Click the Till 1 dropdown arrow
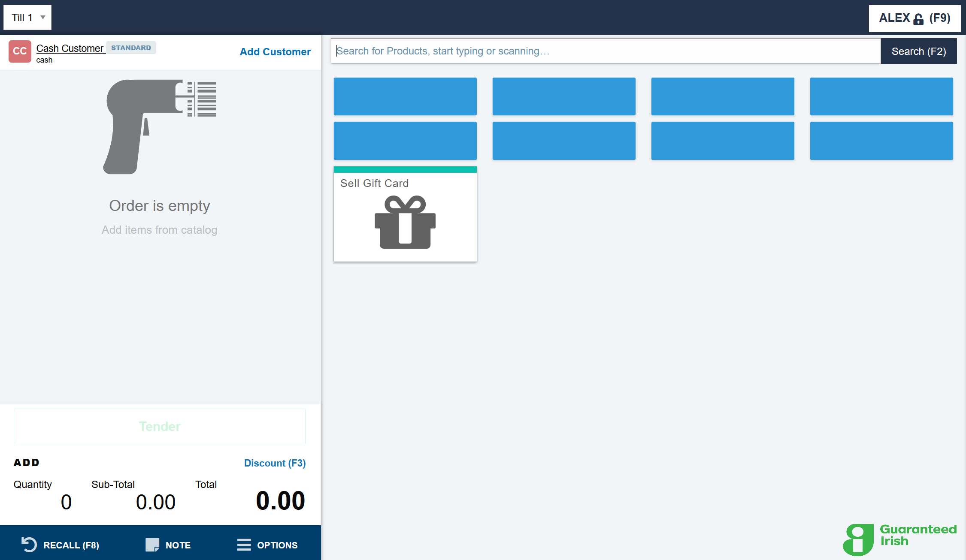This screenshot has width=966, height=560. click(43, 18)
